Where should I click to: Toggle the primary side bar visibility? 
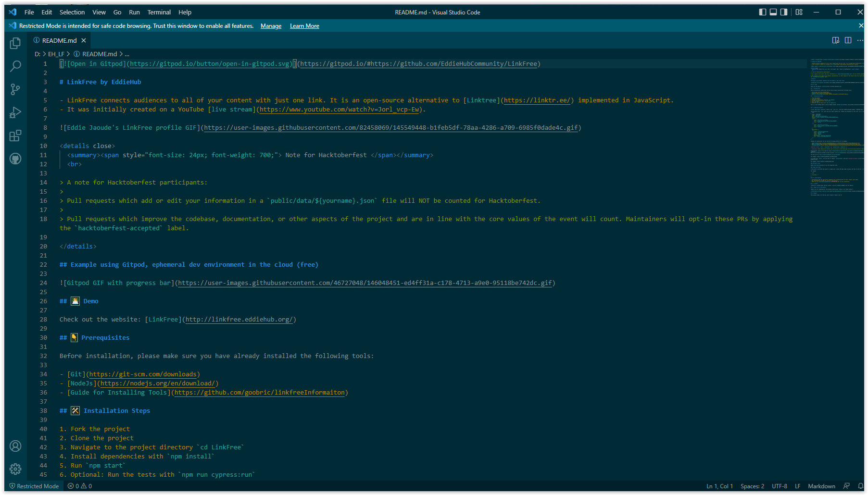[762, 12]
